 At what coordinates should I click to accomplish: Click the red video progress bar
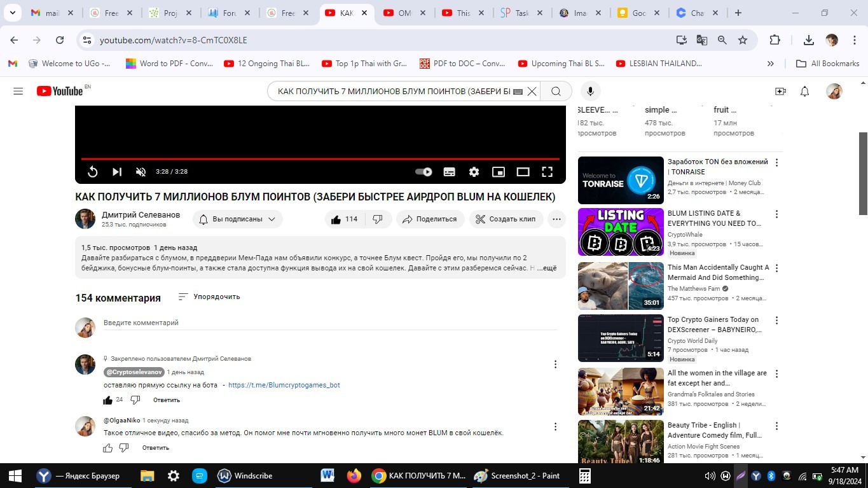click(x=320, y=159)
